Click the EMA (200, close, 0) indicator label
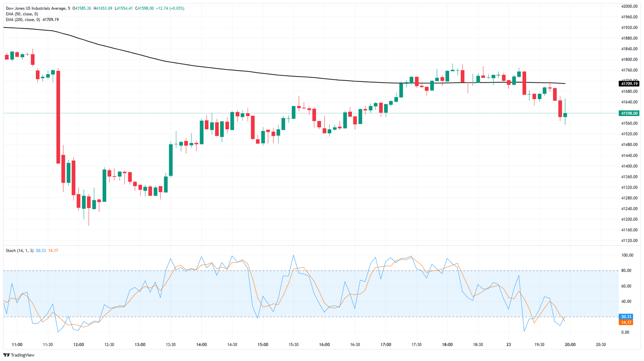The image size is (644, 361). tap(23, 19)
